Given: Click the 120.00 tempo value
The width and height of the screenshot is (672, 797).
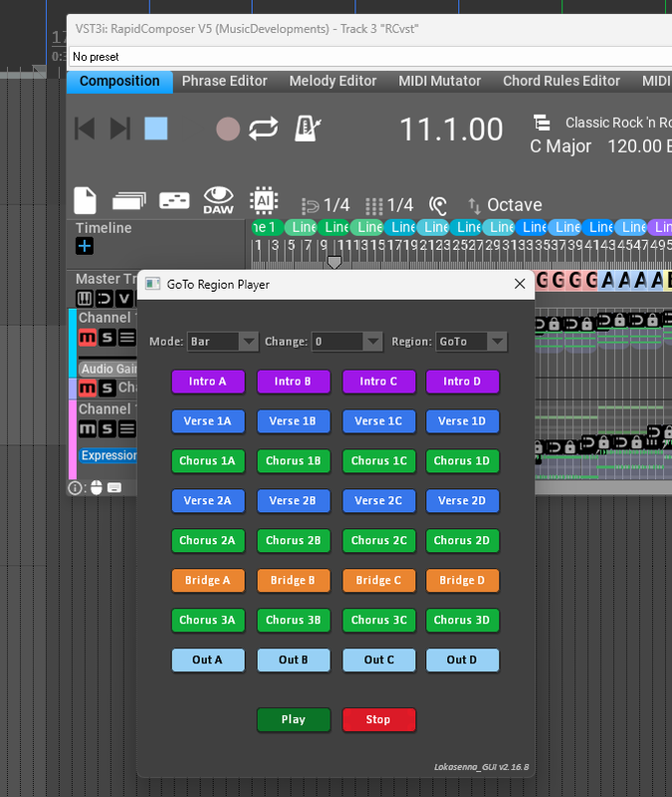Looking at the screenshot, I should (634, 146).
